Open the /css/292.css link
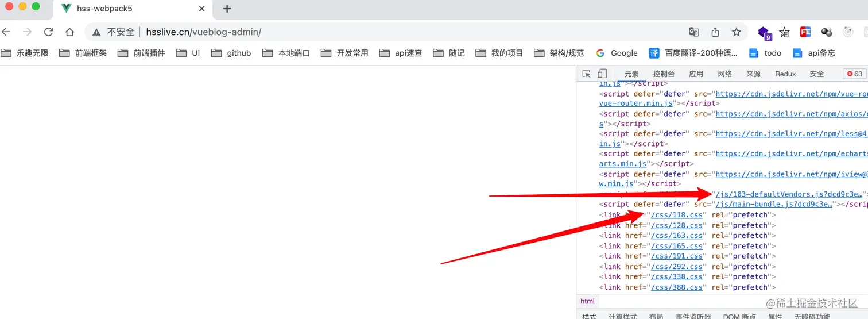Image resolution: width=868 pixels, height=319 pixels. coord(677,267)
